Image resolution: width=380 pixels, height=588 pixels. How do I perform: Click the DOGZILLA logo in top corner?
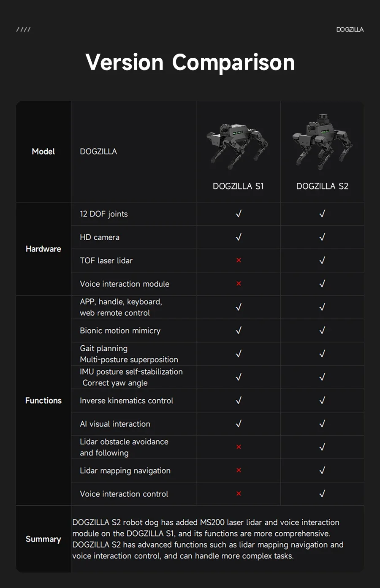click(x=350, y=30)
